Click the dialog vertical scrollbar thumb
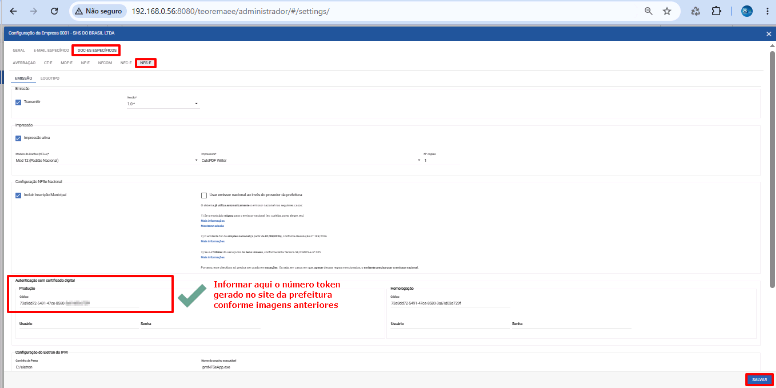This screenshot has height=388, width=776. [x=772, y=168]
